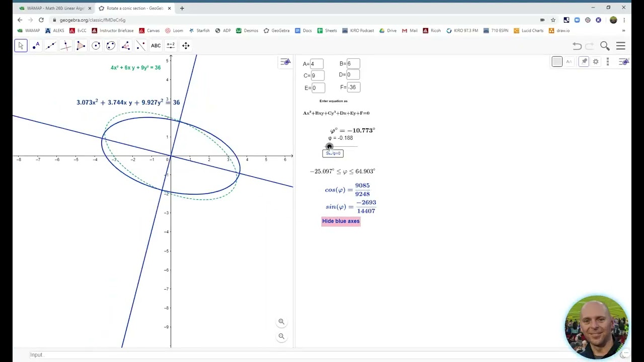Select the Polygon tool
The width and height of the screenshot is (644, 362).
click(80, 46)
